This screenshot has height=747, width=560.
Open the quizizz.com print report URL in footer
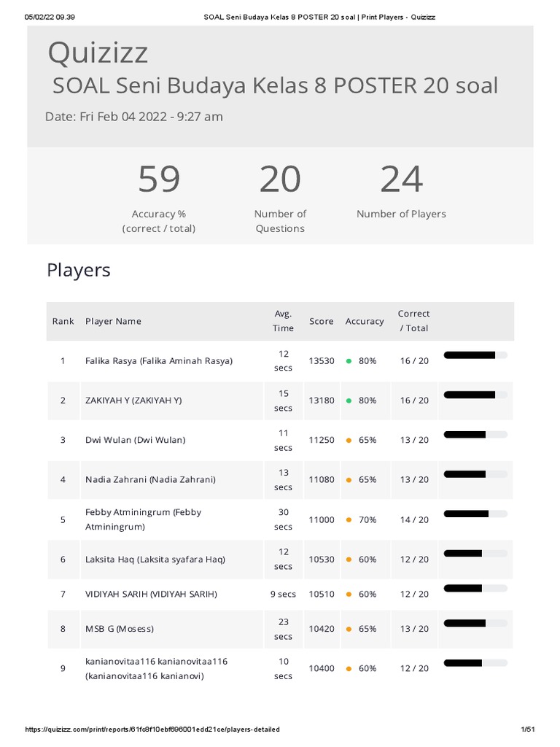pyautogui.click(x=152, y=729)
